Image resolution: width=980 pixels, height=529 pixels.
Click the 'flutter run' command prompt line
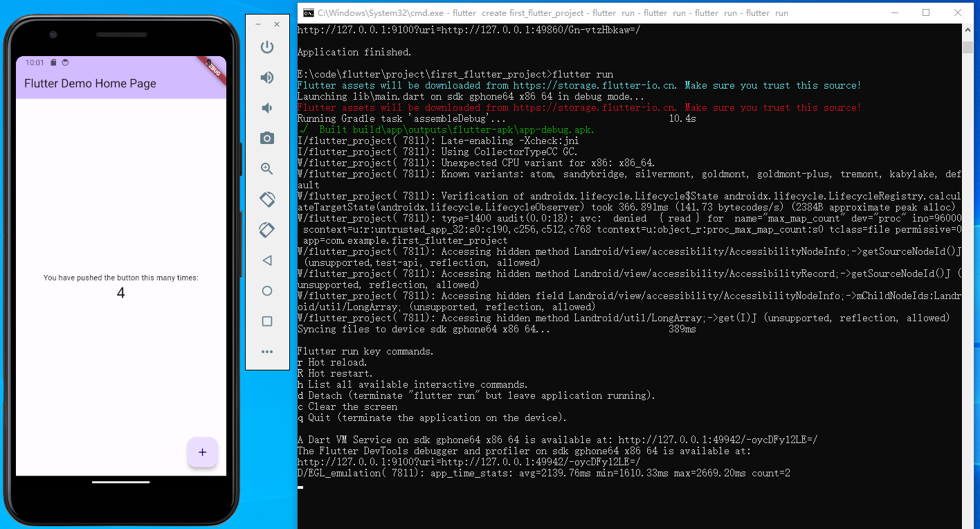(x=455, y=74)
